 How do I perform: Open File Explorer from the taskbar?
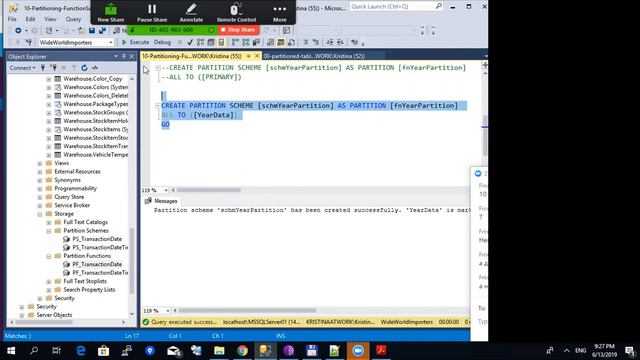point(219,351)
